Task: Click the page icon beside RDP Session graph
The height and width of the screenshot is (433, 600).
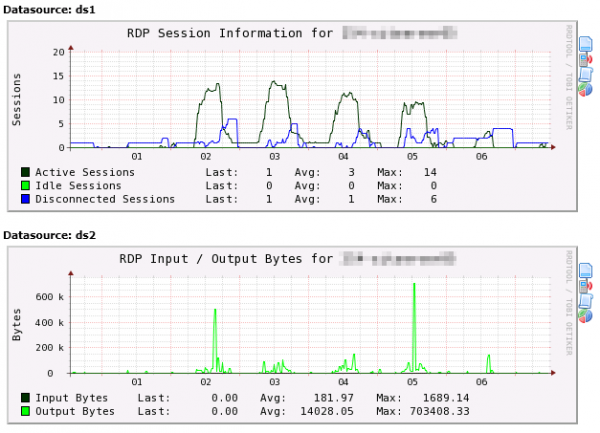Action: click(585, 43)
